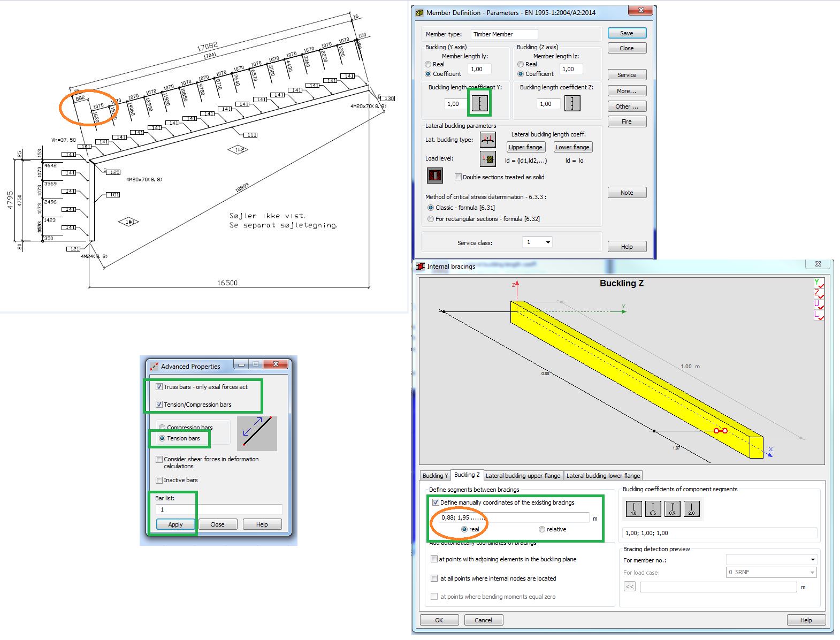840x640 pixels.
Task: Toggle the Y marker in bracings preview
Action: point(819,283)
